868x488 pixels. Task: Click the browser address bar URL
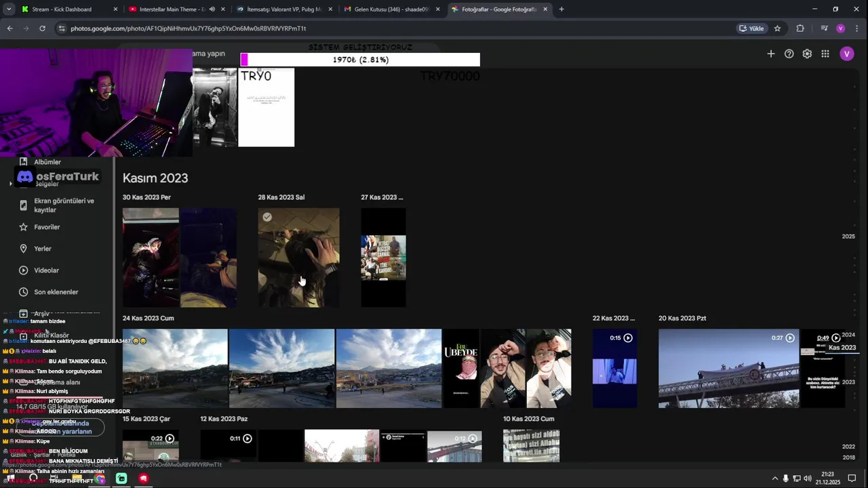click(x=189, y=28)
